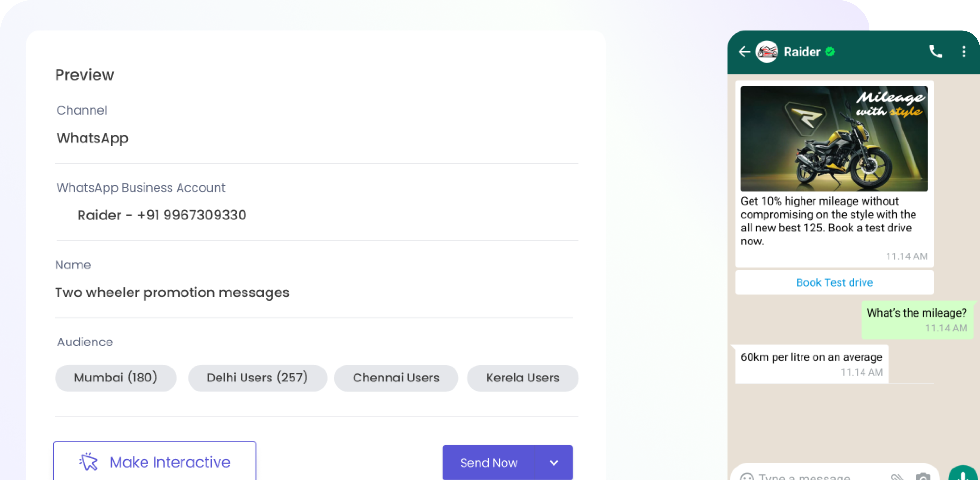Start a call with the phone icon
The height and width of the screenshot is (480, 980).
[936, 52]
